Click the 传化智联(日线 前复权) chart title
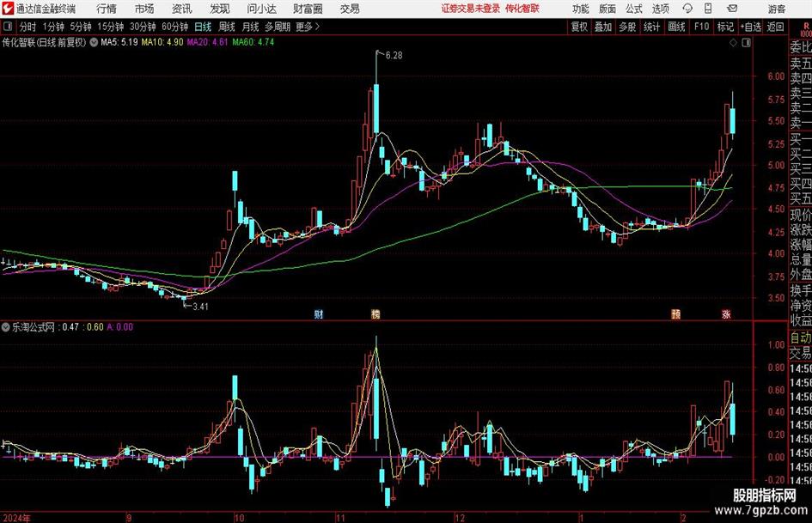Viewport: 812px width, 523px height. coord(44,42)
